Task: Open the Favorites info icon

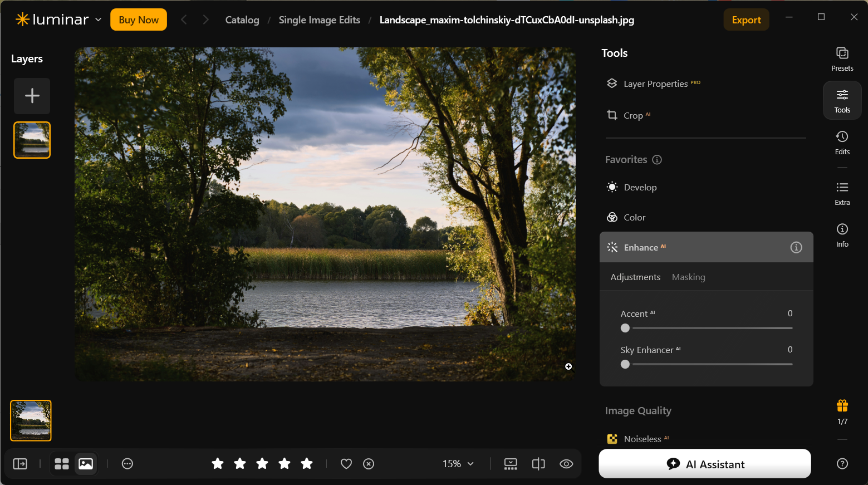Action: 657,160
